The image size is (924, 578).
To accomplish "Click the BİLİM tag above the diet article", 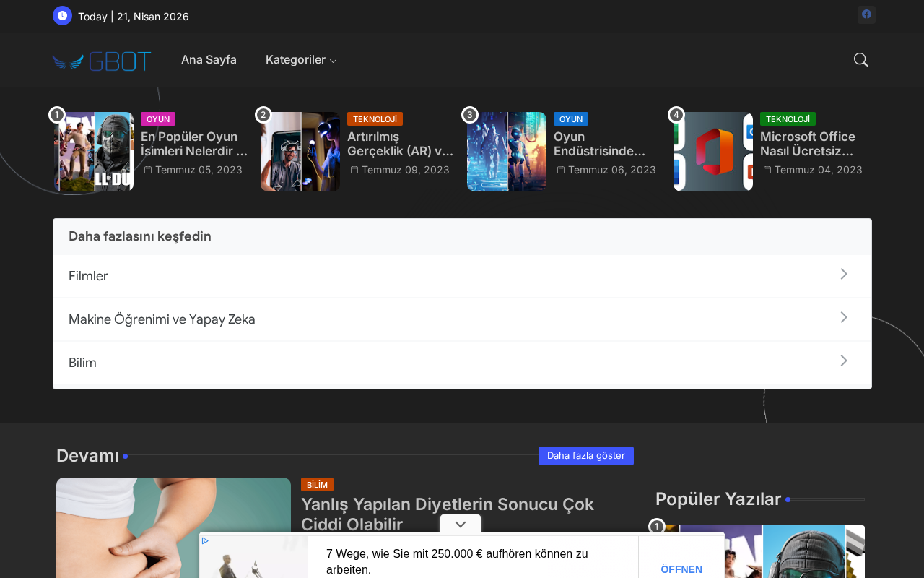I will [x=317, y=485].
